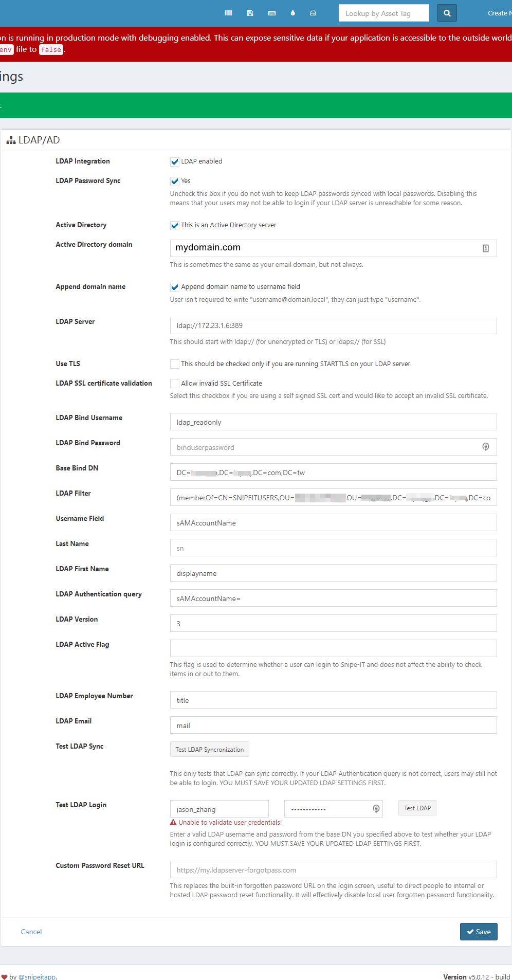Select the components hard-drive icon
The image size is (512, 980).
click(313, 13)
